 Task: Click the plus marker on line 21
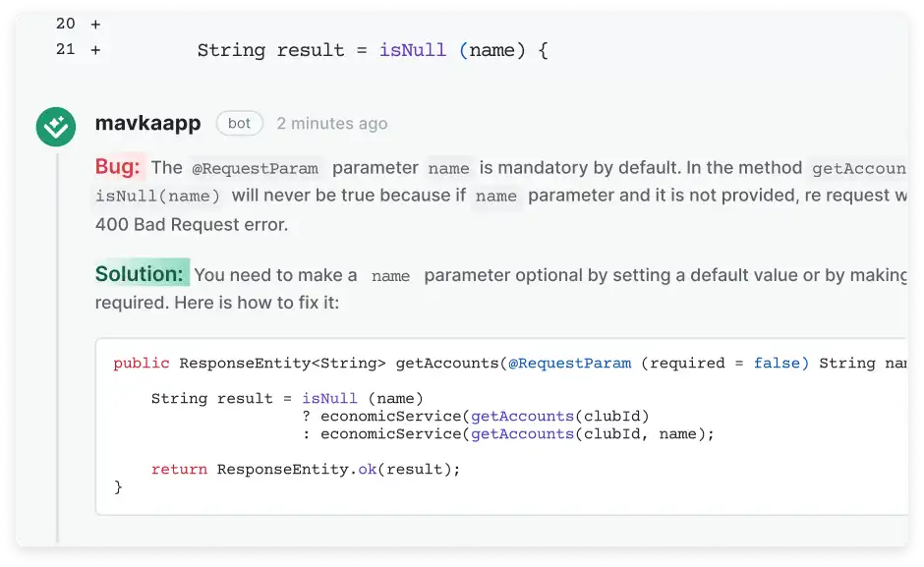[x=95, y=50]
